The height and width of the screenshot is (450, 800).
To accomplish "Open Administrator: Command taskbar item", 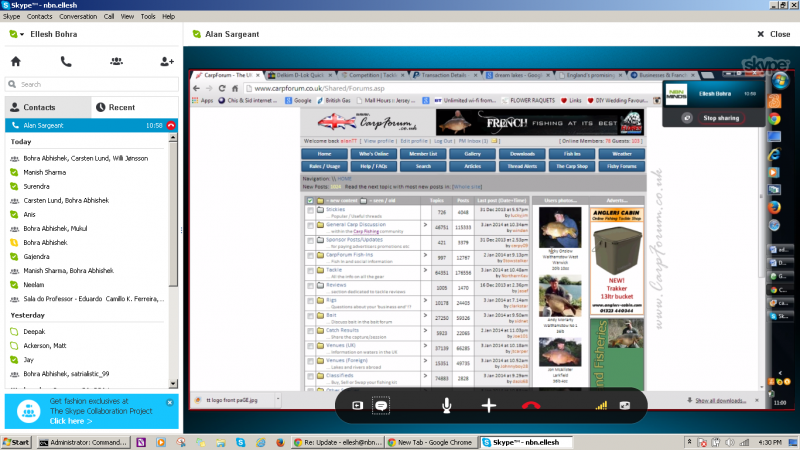I will 84,442.
